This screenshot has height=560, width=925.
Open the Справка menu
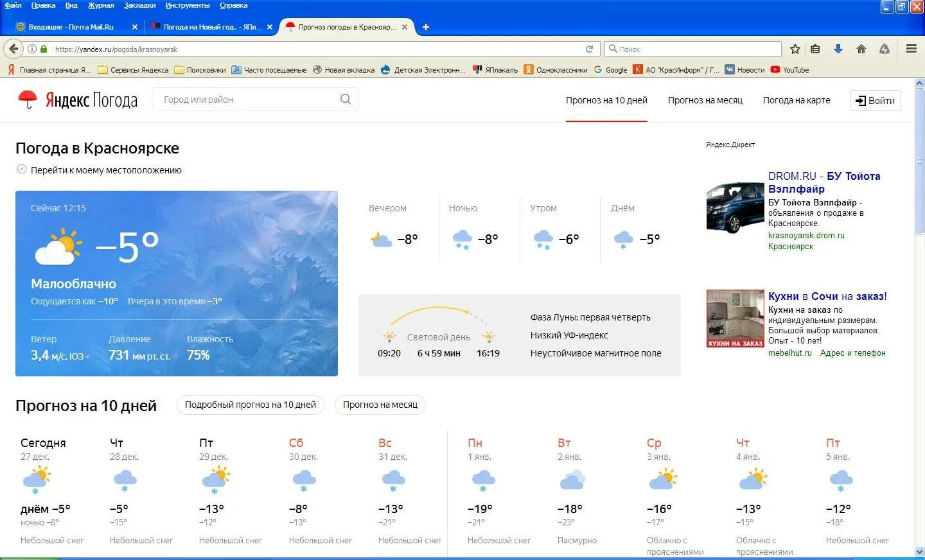tap(233, 5)
